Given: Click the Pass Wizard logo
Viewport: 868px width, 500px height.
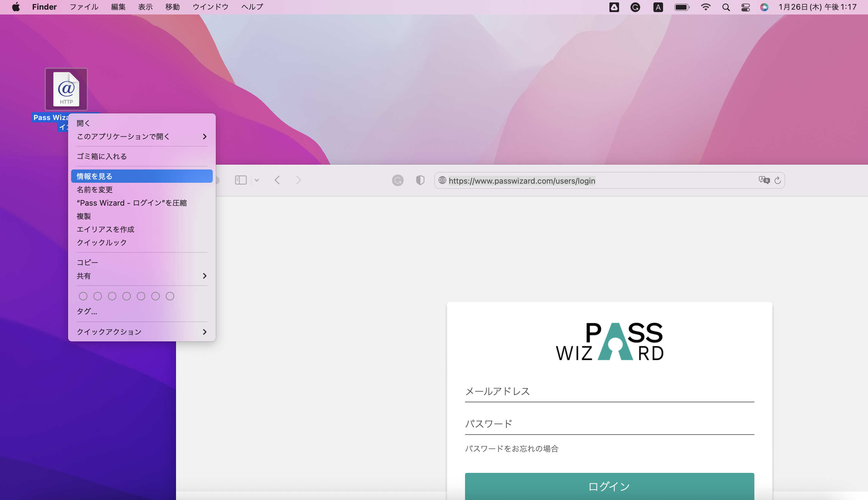Looking at the screenshot, I should [x=609, y=341].
